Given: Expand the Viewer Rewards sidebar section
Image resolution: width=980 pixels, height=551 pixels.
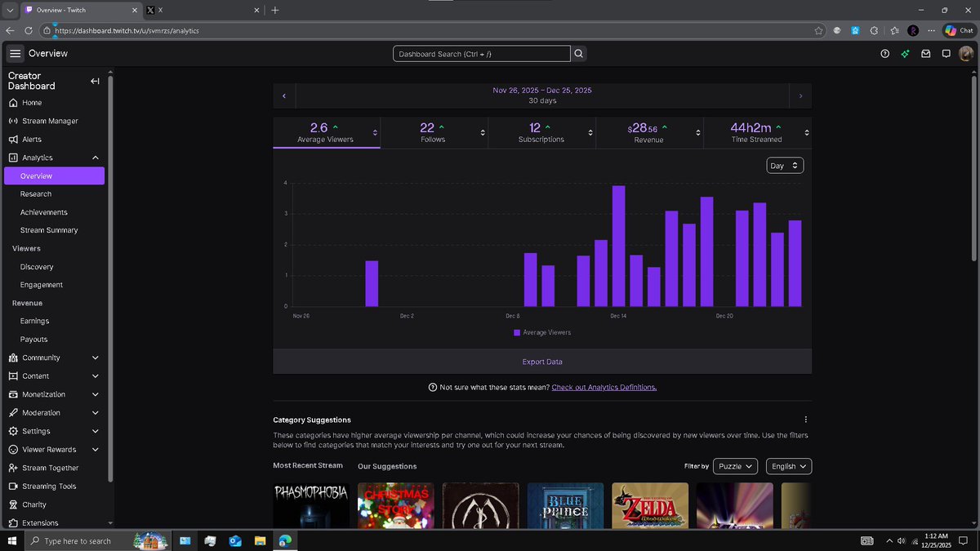Looking at the screenshot, I should coord(96,450).
